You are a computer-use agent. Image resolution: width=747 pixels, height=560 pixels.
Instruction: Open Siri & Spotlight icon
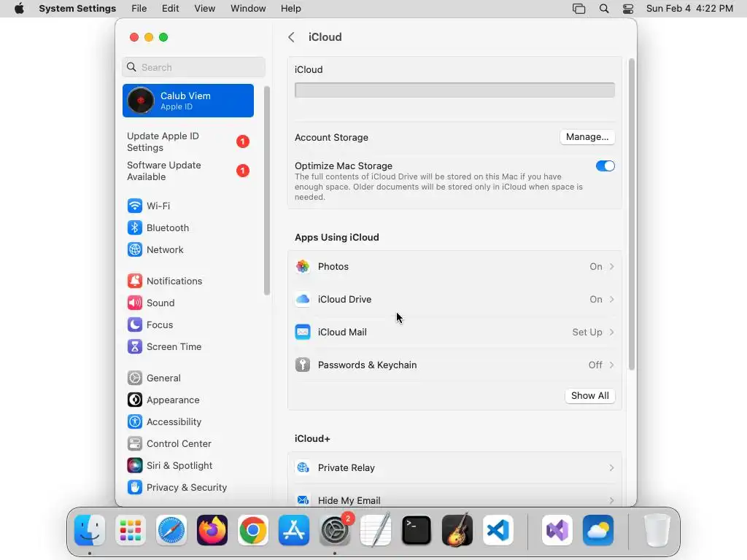pyautogui.click(x=135, y=466)
